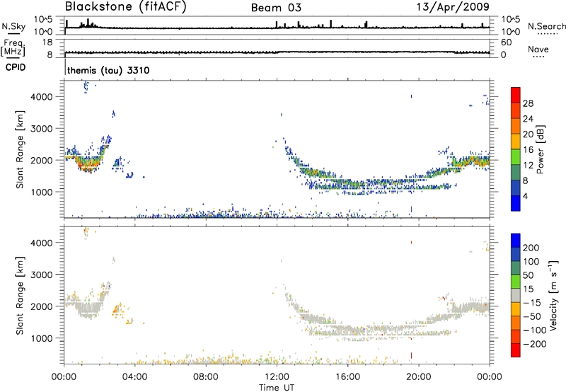Click the "1000" tick in the power panel
This screenshot has width=566, height=392.
41,192
